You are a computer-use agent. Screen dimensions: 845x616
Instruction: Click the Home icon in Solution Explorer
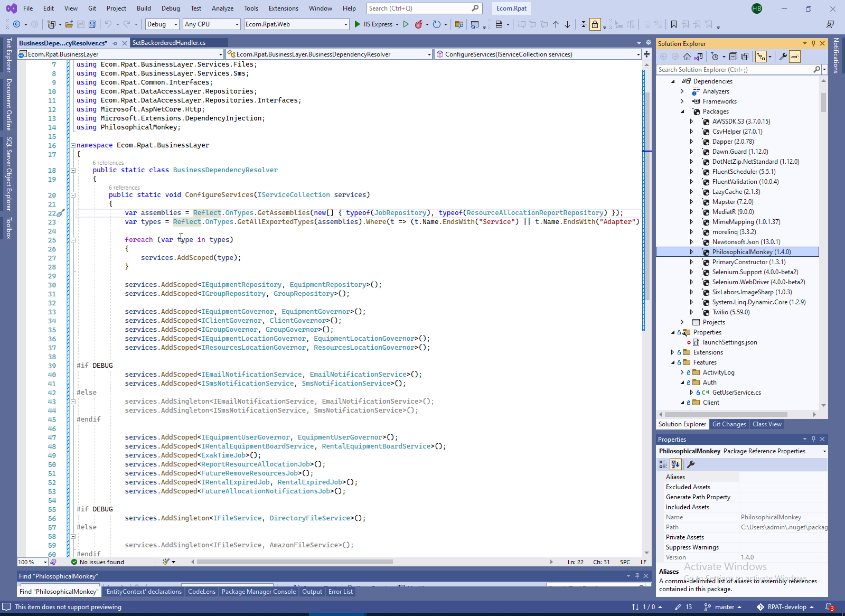(x=687, y=57)
